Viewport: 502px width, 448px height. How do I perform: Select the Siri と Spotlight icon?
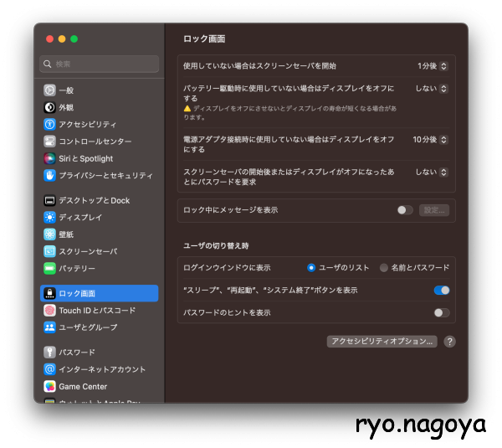(50, 158)
